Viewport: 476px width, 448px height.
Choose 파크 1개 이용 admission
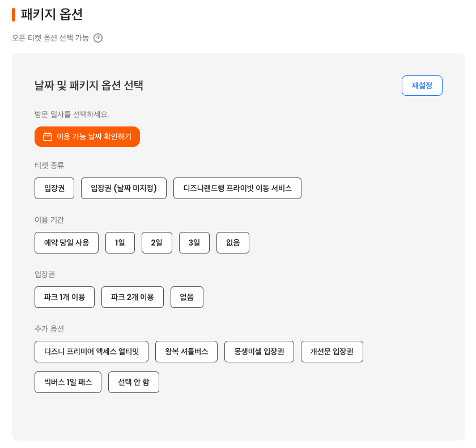(65, 297)
